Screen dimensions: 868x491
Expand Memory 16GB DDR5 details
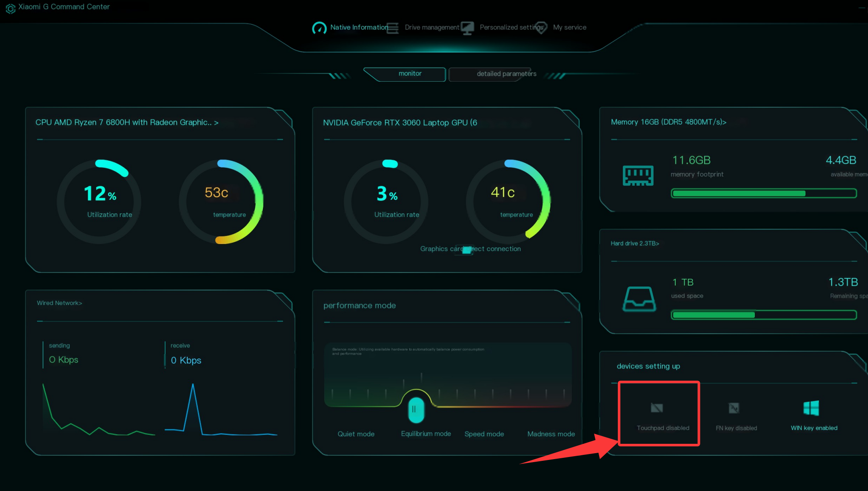(668, 122)
